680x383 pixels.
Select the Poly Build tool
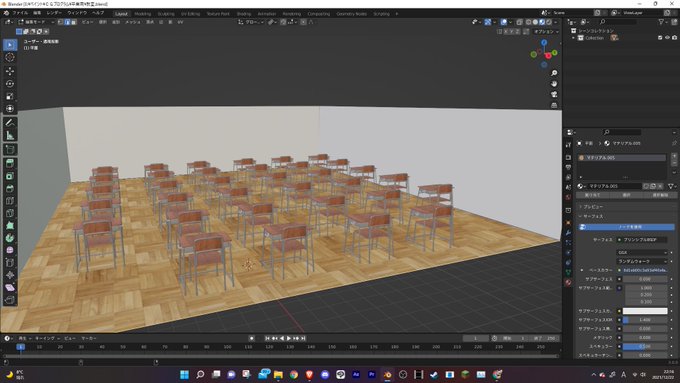point(10,226)
